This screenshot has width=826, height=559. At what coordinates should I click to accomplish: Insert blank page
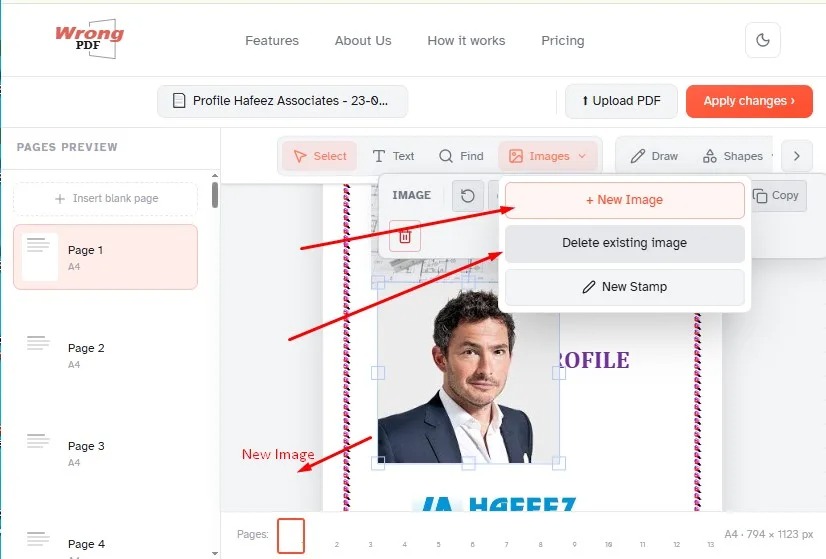105,199
